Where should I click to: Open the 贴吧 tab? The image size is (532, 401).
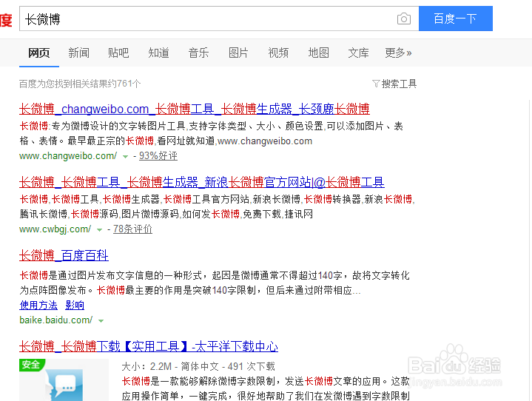pyautogui.click(x=118, y=53)
